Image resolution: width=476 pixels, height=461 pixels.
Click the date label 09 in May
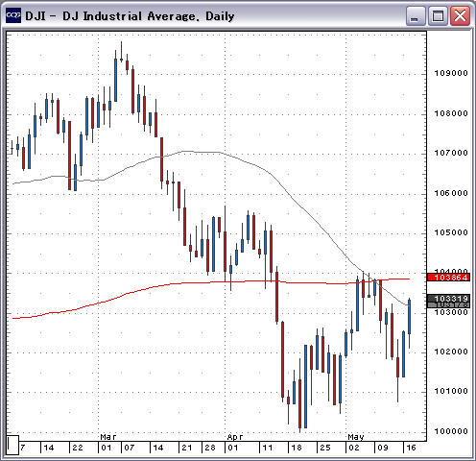pyautogui.click(x=383, y=448)
